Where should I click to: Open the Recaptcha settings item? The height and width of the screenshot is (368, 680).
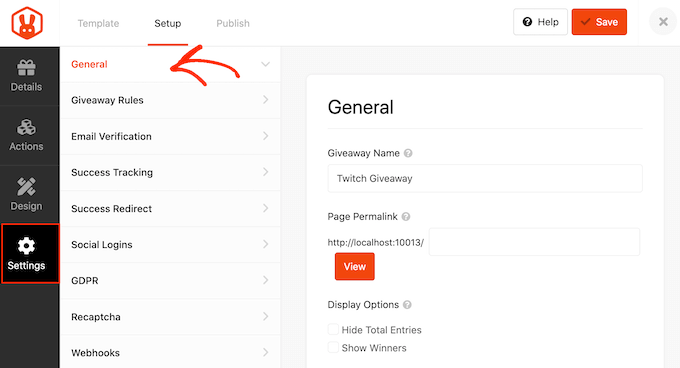170,317
